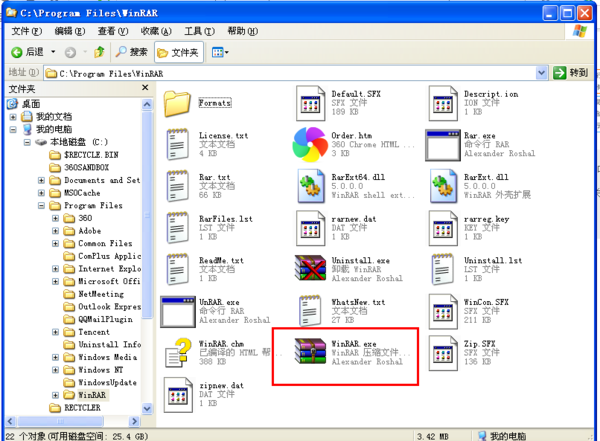600x441 pixels.
Task: Open the 帮助(H) menu
Action: [x=243, y=31]
